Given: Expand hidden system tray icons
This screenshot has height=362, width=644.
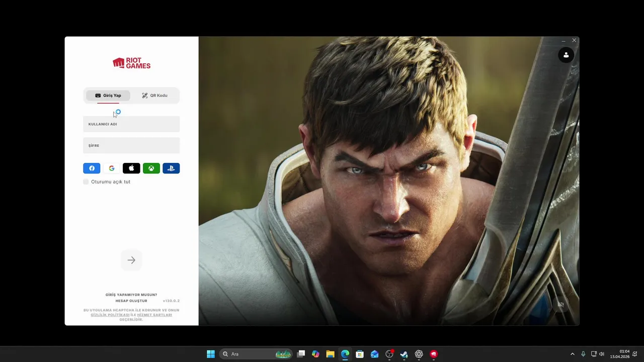Looking at the screenshot, I should click(572, 354).
